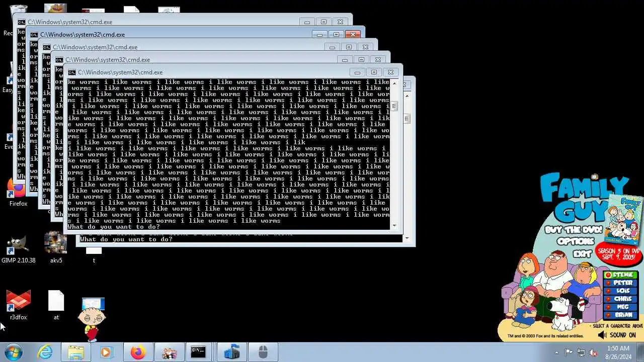644x362 pixels.
Task: Click scroll-down arrow of cmd window behind frontmost
Action: 407,239
